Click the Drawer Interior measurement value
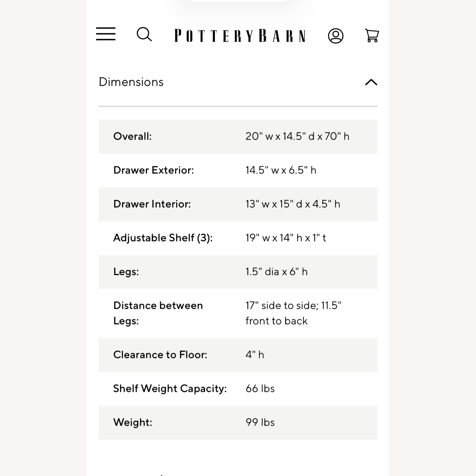 click(x=293, y=204)
